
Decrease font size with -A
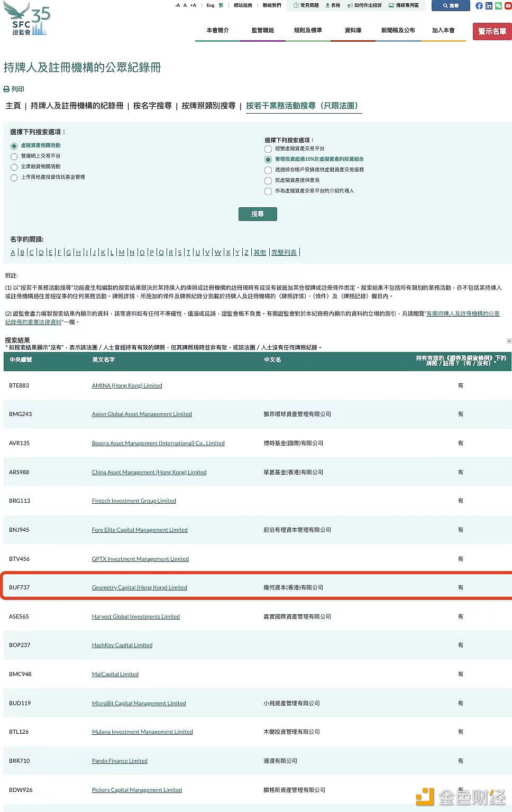[x=178, y=5]
